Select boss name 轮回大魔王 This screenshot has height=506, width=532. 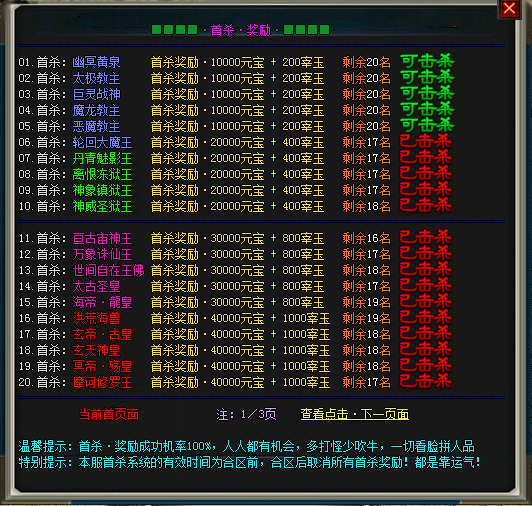(x=102, y=142)
